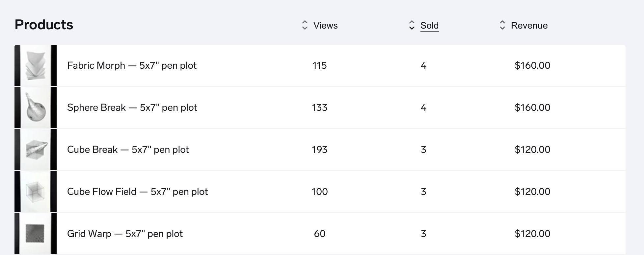Sort by the underlined Sold header
This screenshot has width=644, height=255.
point(429,26)
